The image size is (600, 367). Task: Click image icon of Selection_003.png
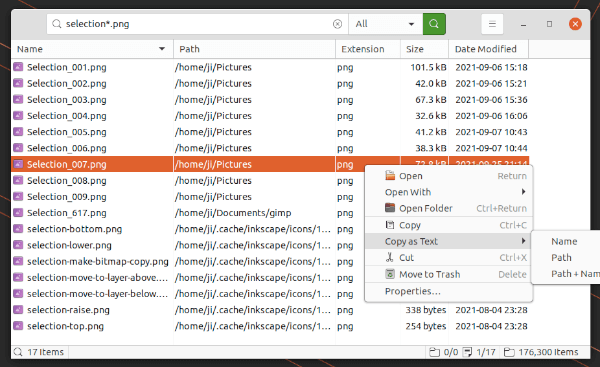18,99
